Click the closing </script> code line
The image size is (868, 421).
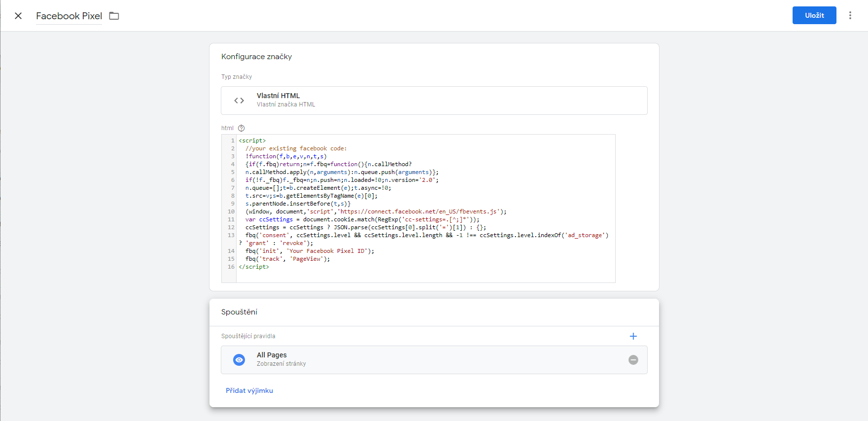pyautogui.click(x=254, y=267)
